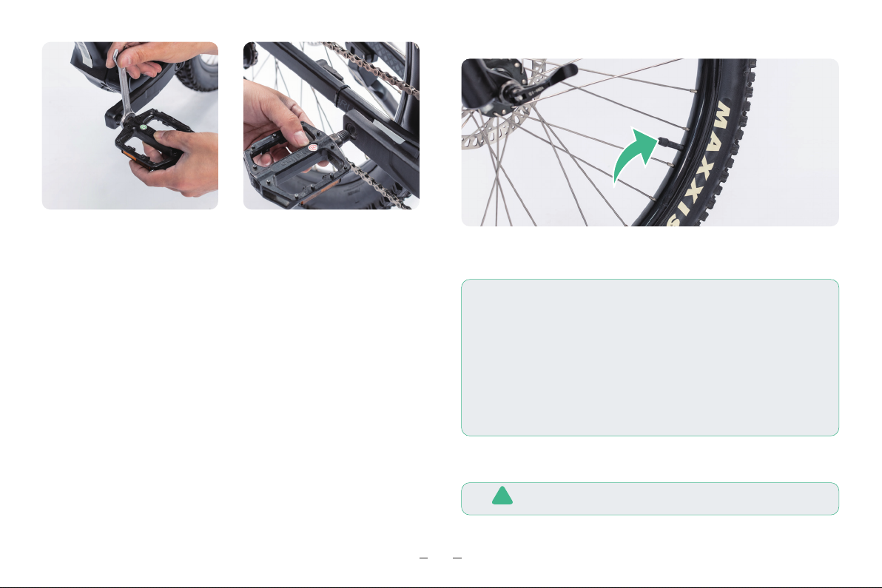Open the wheel valve close-up photo
Screen dimensions: 882x588
click(x=650, y=142)
